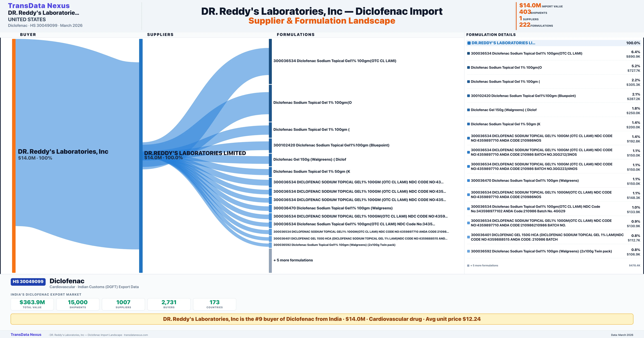Click the swatch beside 300036470 Walgreens detail row
Image resolution: width=644 pixels, height=338 pixels.
469,181
